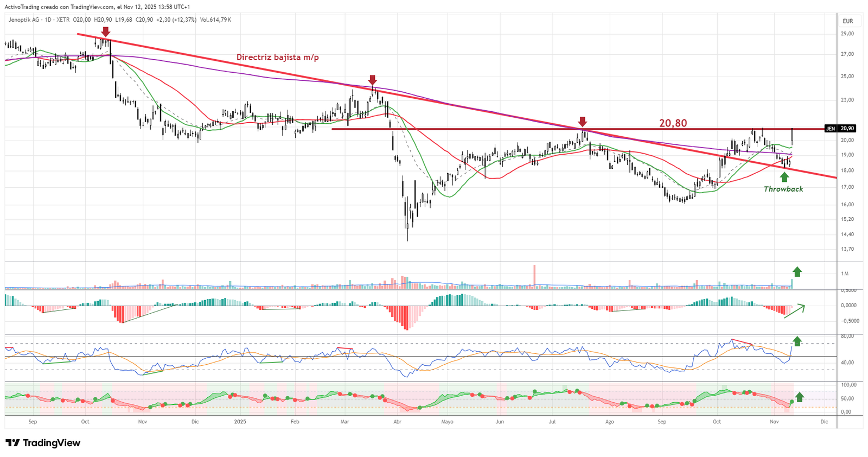Click the JEN 20,90 current price tag
868x457 pixels.
tap(840, 129)
